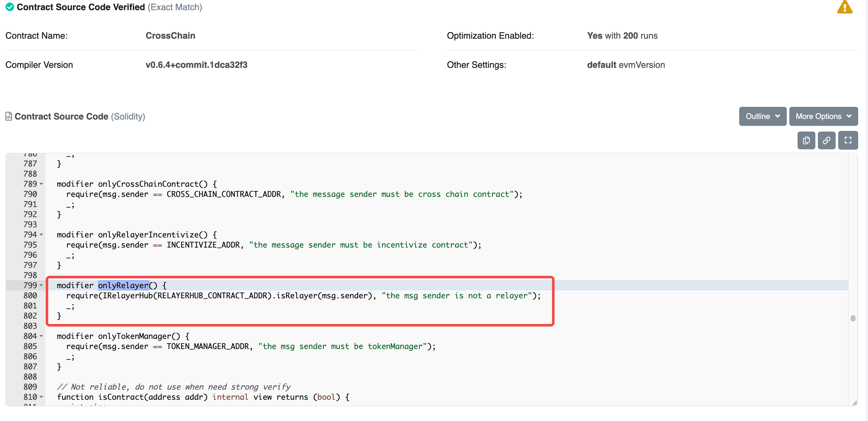
Task: Collapse onlyRelayerIncentivize fold arrow line 794
Action: pos(42,234)
